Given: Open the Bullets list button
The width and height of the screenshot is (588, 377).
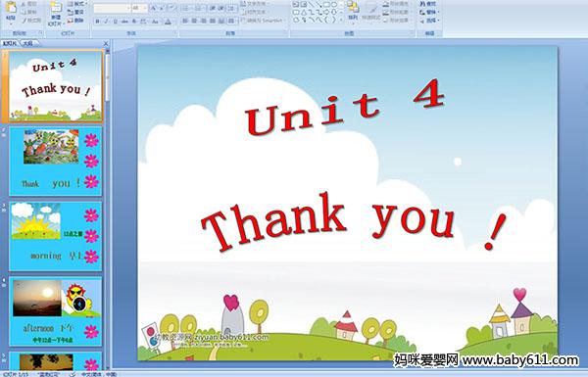Looking at the screenshot, I should click(x=187, y=8).
